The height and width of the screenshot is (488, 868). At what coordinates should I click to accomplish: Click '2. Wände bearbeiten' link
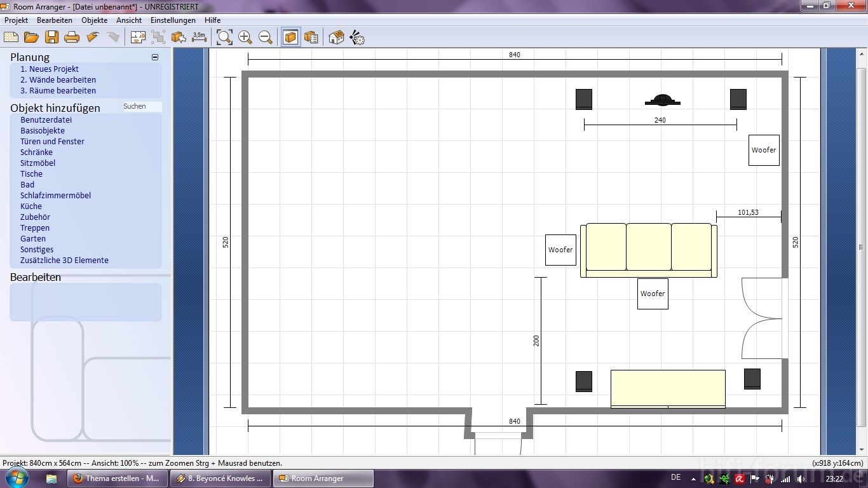click(x=58, y=80)
